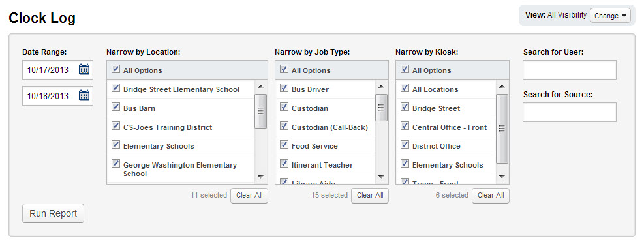The image size is (644, 244).
Task: Click the Search for User field
Action: tap(569, 70)
